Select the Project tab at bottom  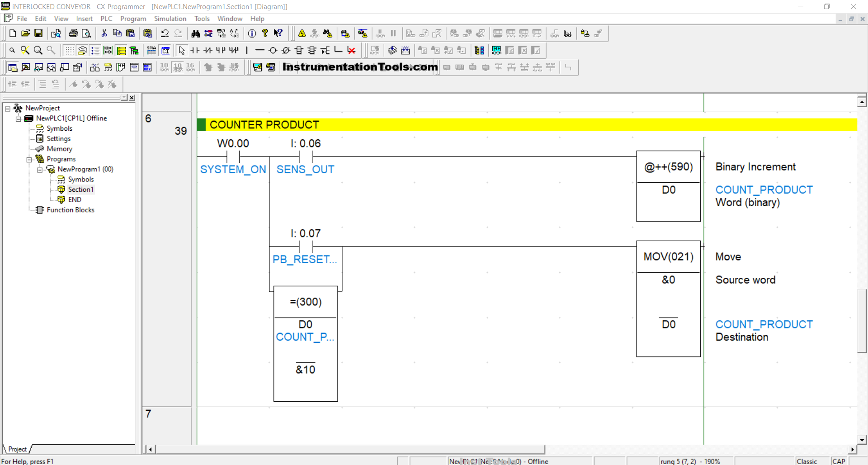(x=17, y=449)
